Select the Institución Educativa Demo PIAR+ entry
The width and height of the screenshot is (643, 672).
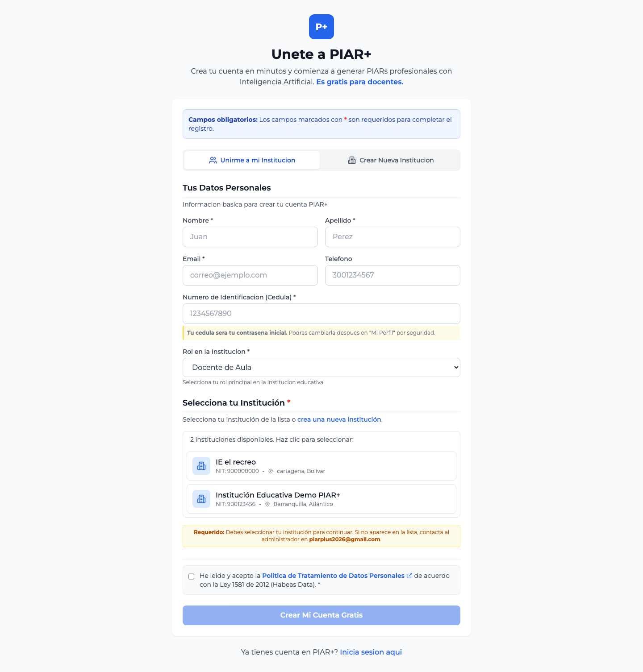(x=321, y=499)
